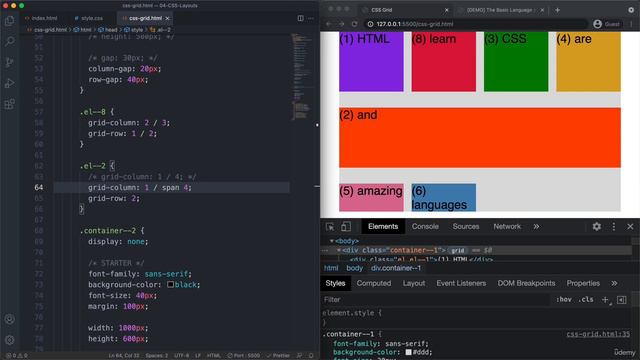This screenshot has width=640, height=360.
Task: Reload the css-grid page in Chrome
Action: coord(354,24)
